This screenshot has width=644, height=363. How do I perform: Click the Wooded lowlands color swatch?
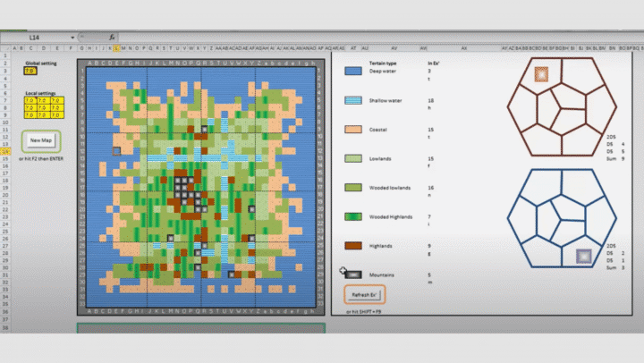coord(353,188)
